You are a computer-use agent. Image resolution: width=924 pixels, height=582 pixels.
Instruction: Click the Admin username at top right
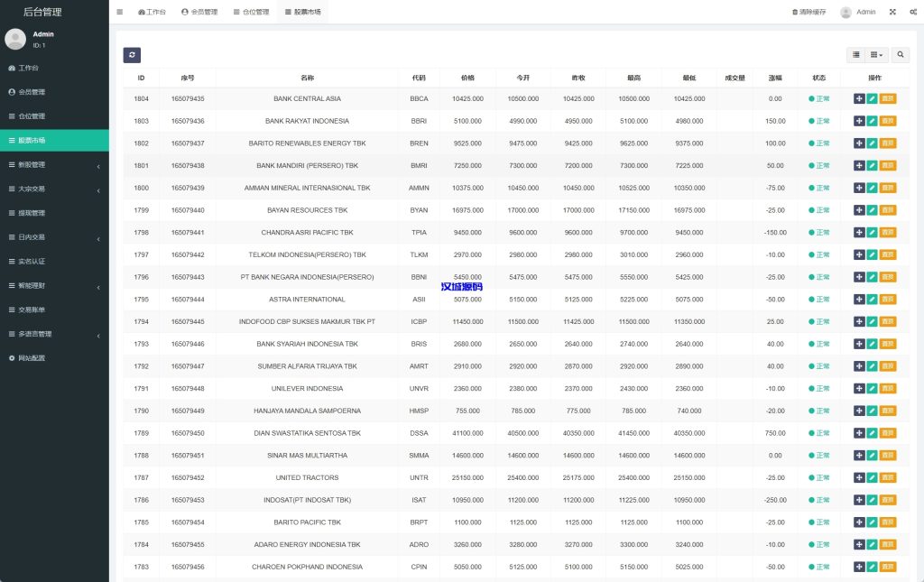tap(864, 12)
